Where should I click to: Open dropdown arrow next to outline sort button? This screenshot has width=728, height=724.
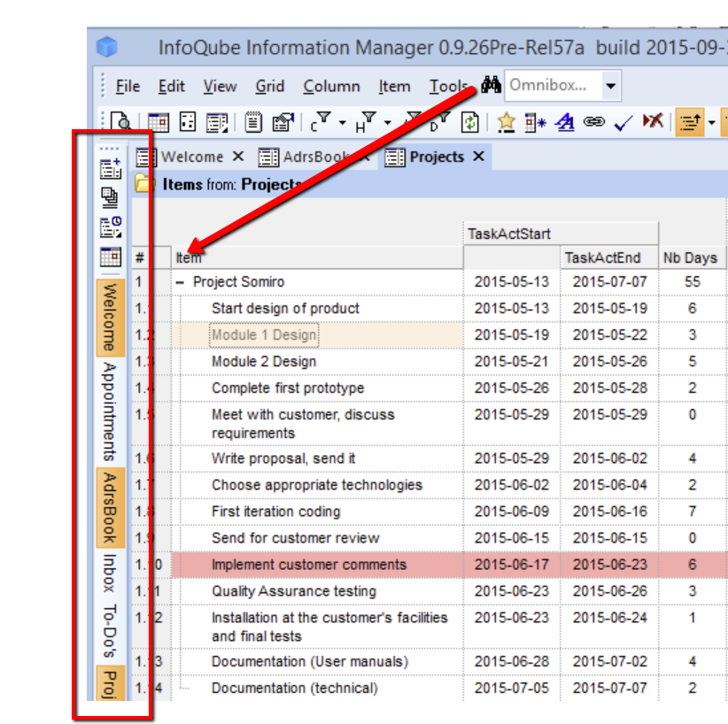(711, 122)
